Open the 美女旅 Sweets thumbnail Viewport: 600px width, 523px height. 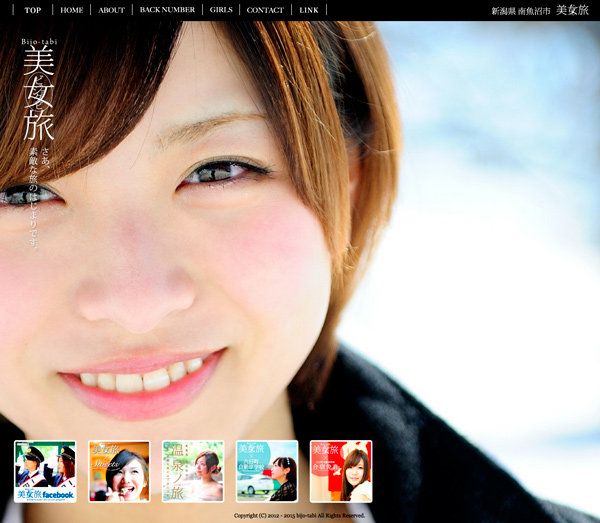pos(119,471)
